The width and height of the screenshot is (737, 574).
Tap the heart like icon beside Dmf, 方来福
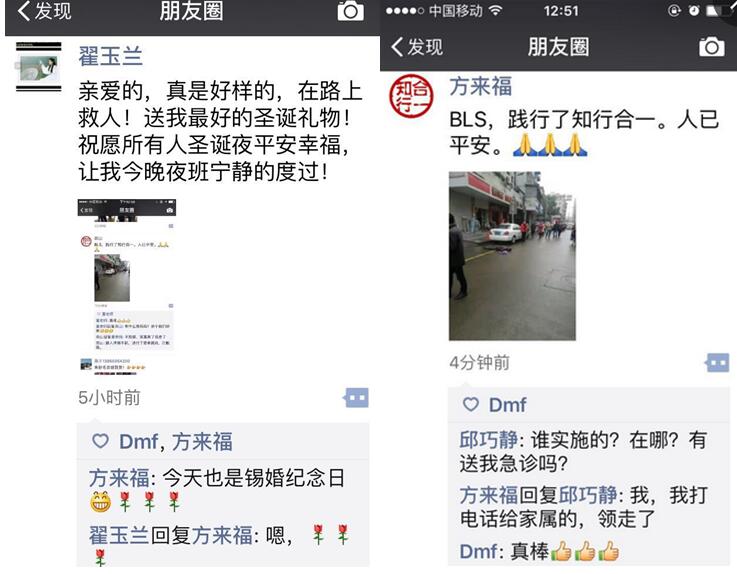coord(100,441)
